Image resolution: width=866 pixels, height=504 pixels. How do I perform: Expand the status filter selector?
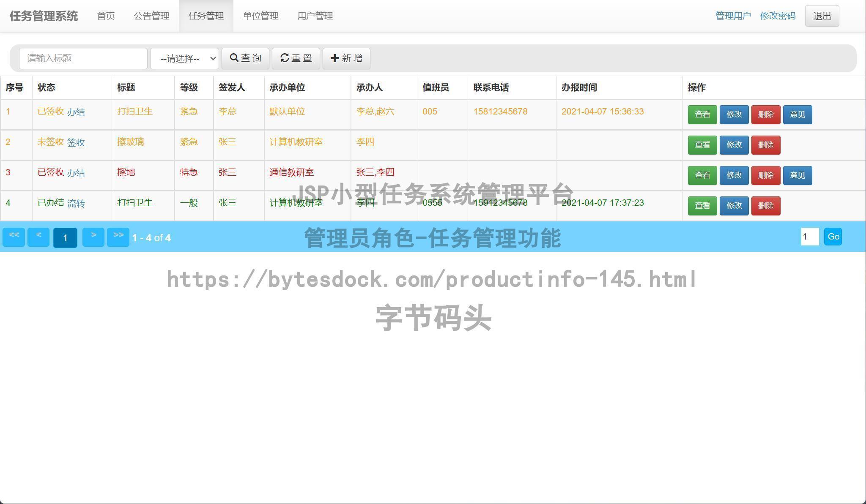click(x=185, y=58)
